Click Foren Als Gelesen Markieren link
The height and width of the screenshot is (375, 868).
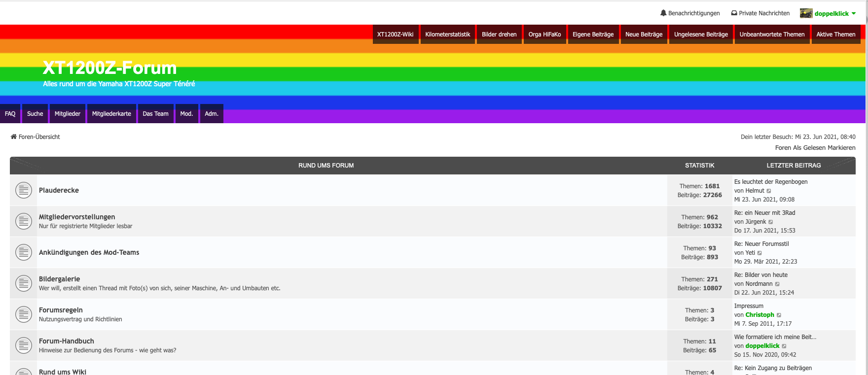[x=815, y=148]
